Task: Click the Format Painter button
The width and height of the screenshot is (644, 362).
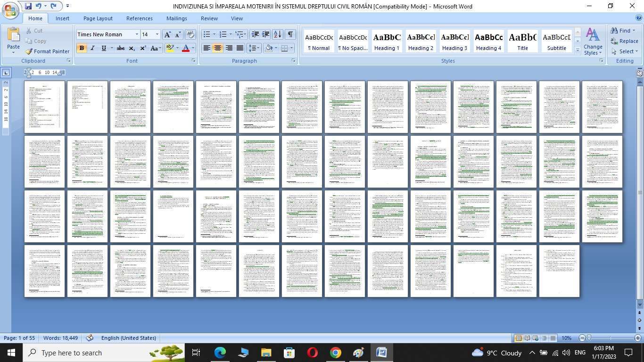Action: pyautogui.click(x=47, y=51)
